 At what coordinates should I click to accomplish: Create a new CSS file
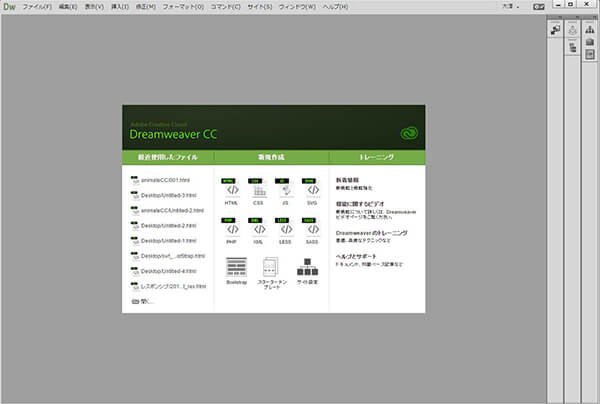pyautogui.click(x=258, y=191)
